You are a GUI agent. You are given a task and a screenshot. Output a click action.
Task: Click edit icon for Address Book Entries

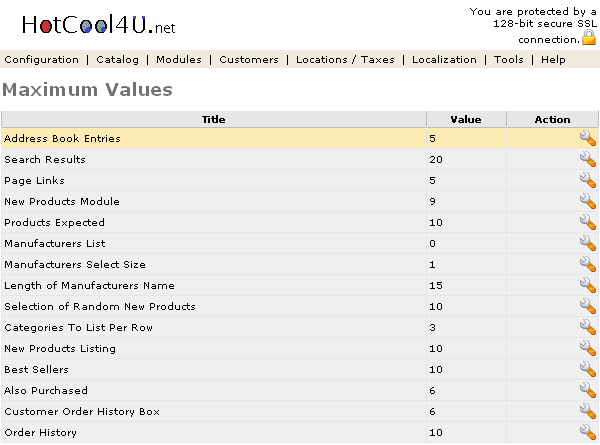587,139
